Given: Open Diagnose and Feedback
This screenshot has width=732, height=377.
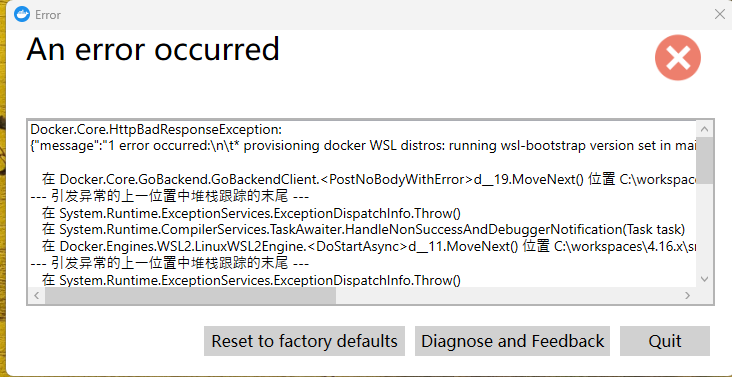Looking at the screenshot, I should [x=512, y=341].
